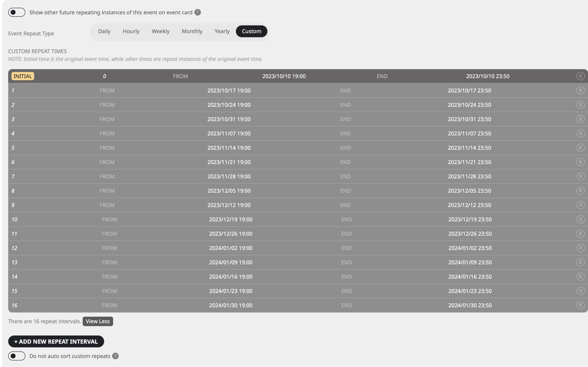This screenshot has height=367, width=588.
Task: Click the X icon on repeat 5
Action: 580,148
